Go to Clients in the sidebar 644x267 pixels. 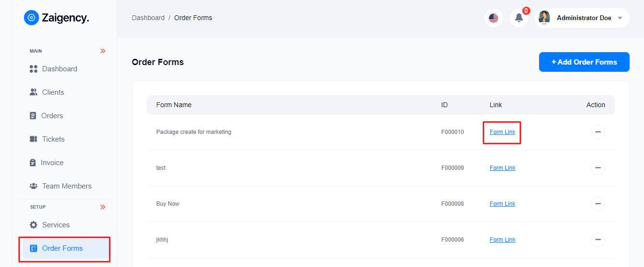53,92
